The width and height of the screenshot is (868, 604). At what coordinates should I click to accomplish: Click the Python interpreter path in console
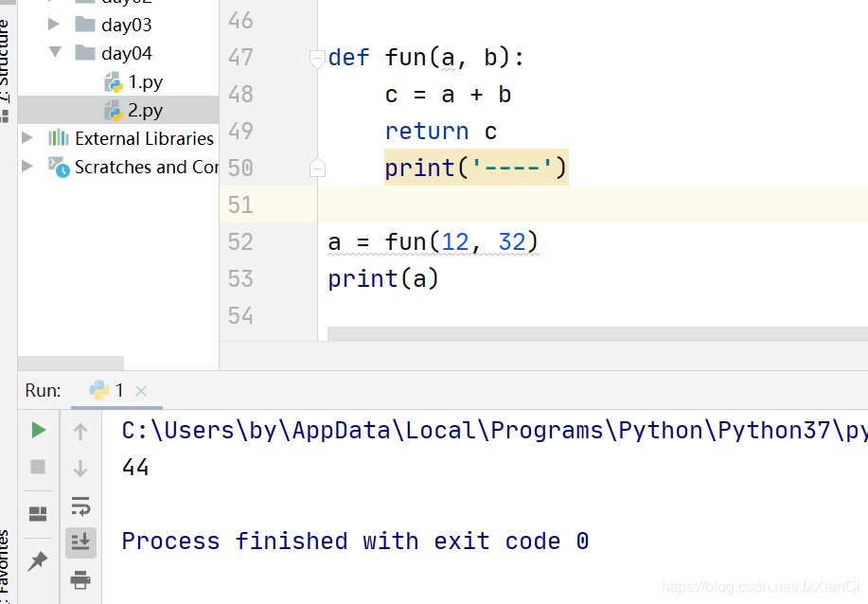494,430
